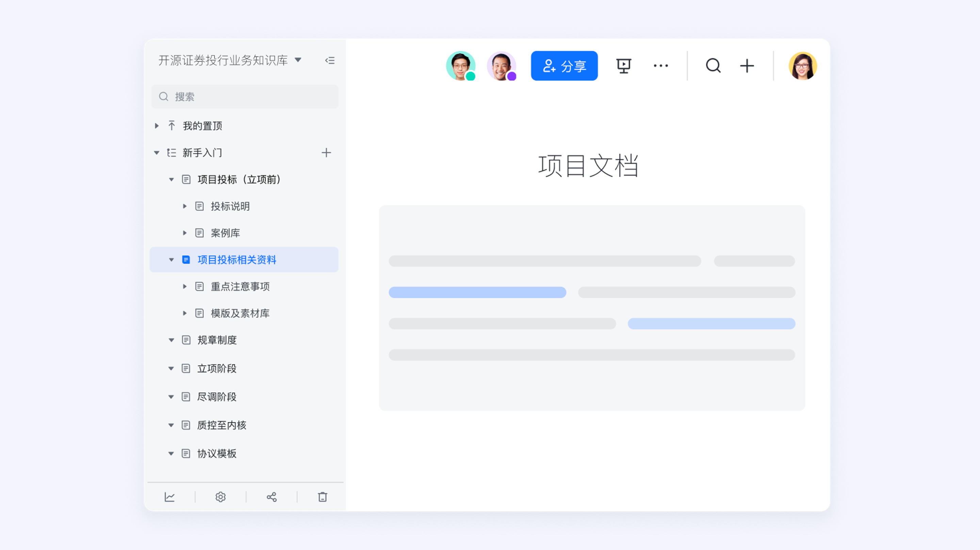Click the 立项阶段 document icon
The image size is (980, 550).
186,369
